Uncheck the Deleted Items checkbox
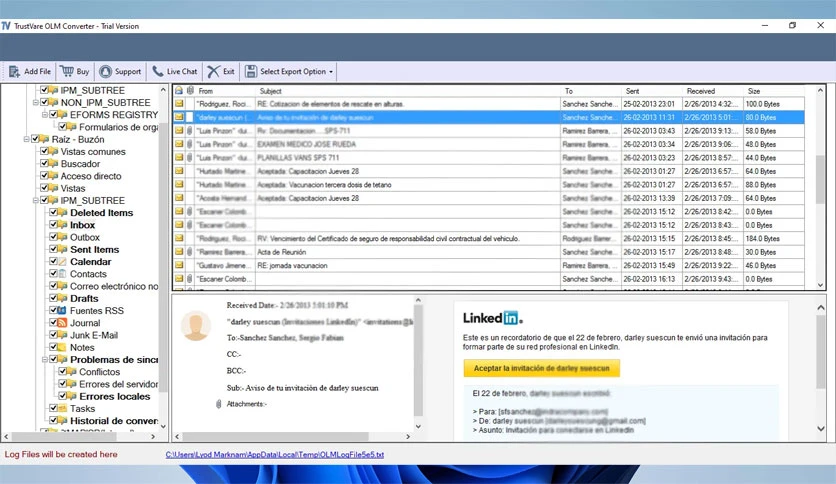This screenshot has height=484, width=836. point(53,212)
